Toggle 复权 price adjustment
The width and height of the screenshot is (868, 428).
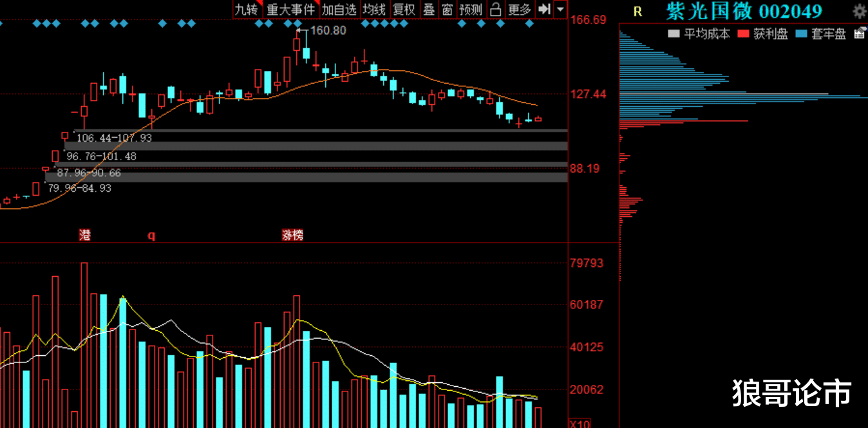click(404, 9)
